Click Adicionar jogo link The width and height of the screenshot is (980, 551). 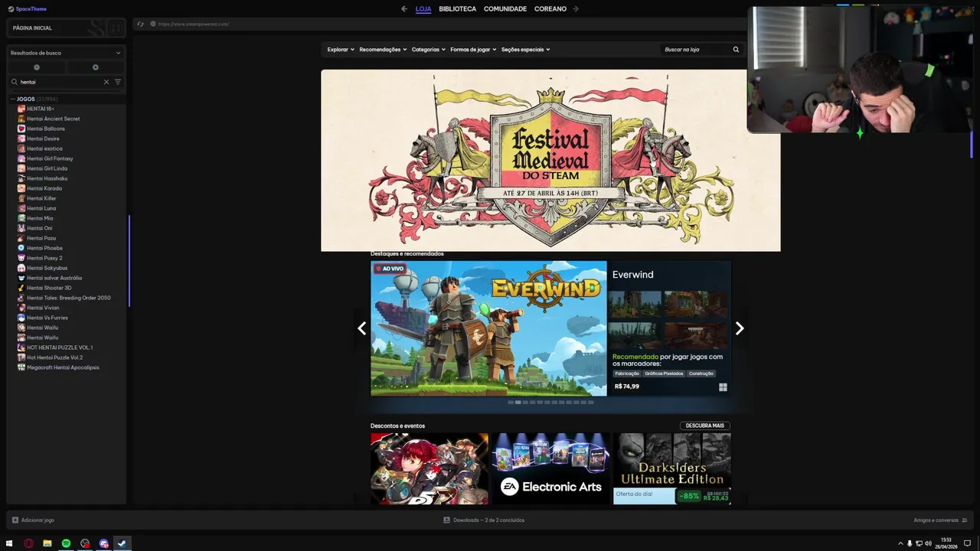(x=38, y=520)
